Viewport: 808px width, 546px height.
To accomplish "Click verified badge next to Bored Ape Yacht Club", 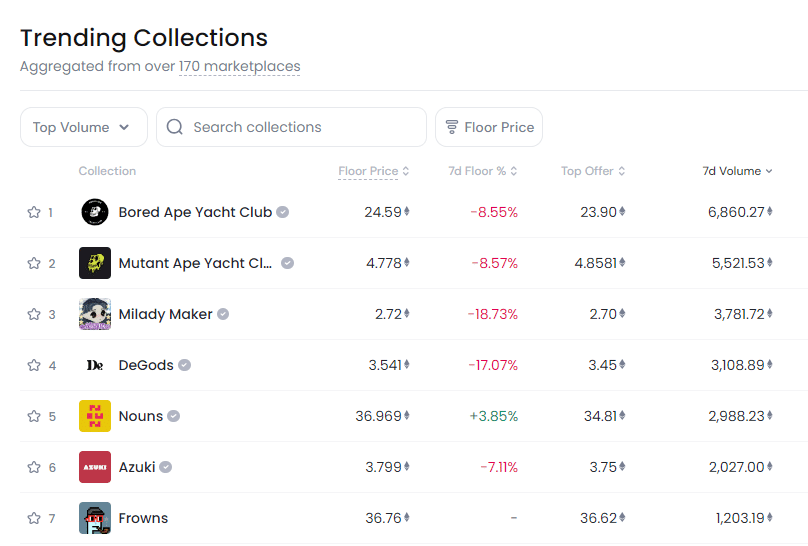I will (x=282, y=212).
